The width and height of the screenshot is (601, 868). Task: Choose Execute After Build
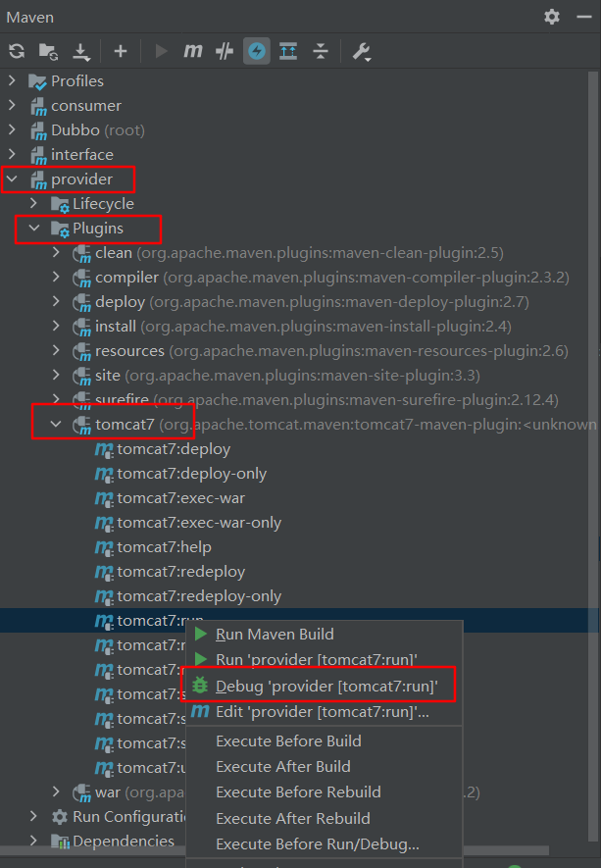pyautogui.click(x=324, y=766)
